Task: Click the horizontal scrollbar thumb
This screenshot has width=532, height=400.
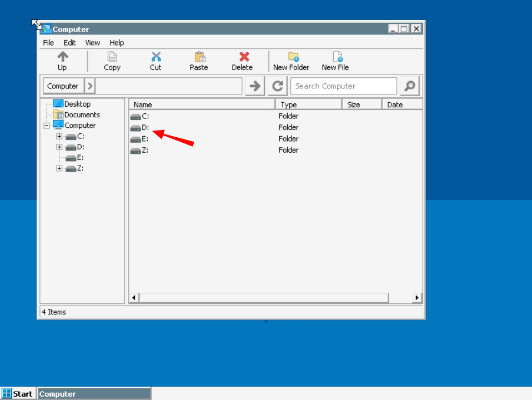Action: pyautogui.click(x=264, y=298)
